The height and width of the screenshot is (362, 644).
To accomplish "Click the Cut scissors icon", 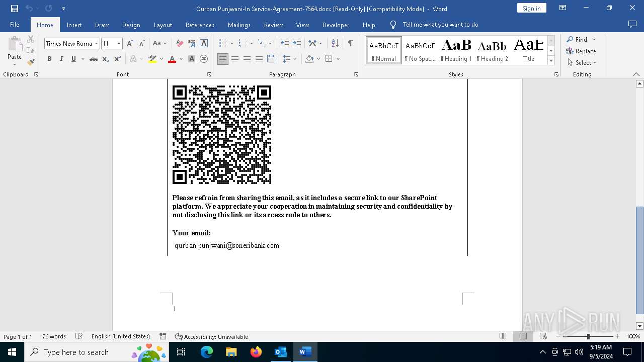I will pyautogui.click(x=31, y=39).
